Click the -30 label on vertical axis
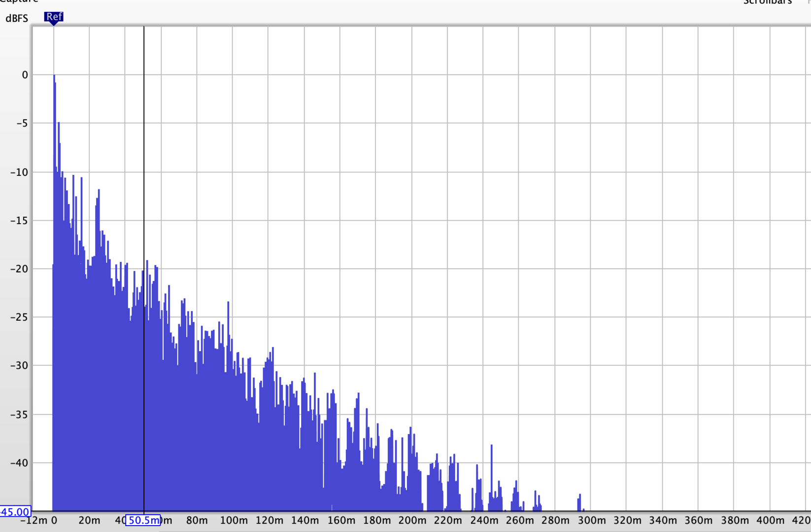This screenshot has width=811, height=532. [19, 366]
